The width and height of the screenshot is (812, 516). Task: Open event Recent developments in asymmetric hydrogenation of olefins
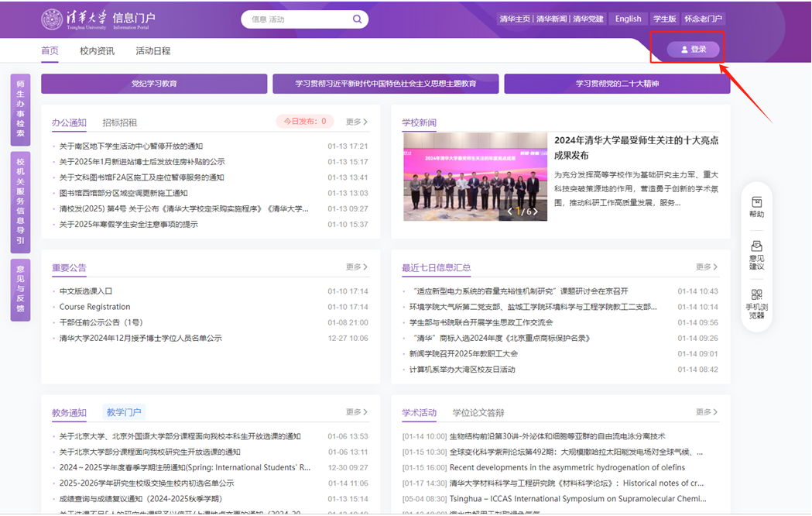[x=567, y=467]
